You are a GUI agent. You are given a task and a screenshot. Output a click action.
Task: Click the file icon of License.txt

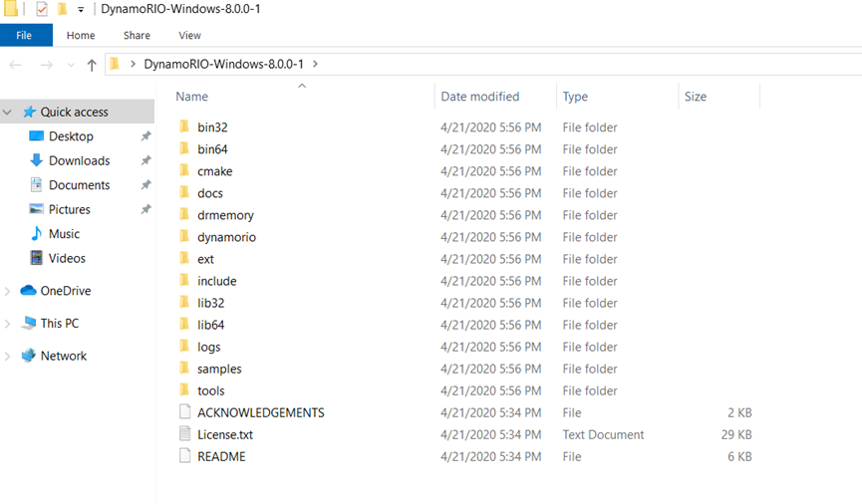[x=185, y=434]
